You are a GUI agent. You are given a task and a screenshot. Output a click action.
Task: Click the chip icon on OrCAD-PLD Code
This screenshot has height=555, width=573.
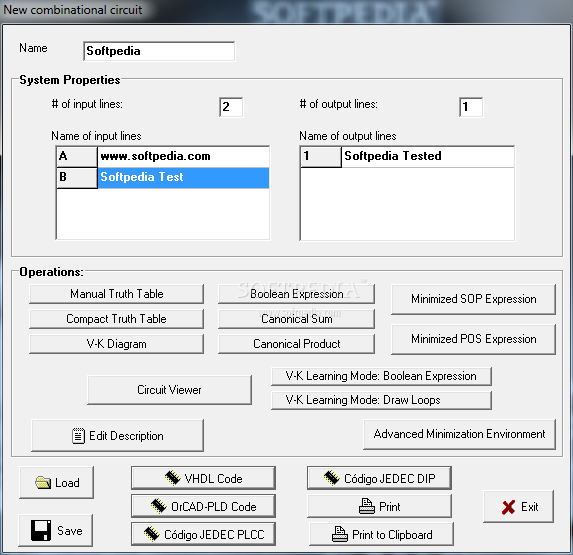click(159, 506)
